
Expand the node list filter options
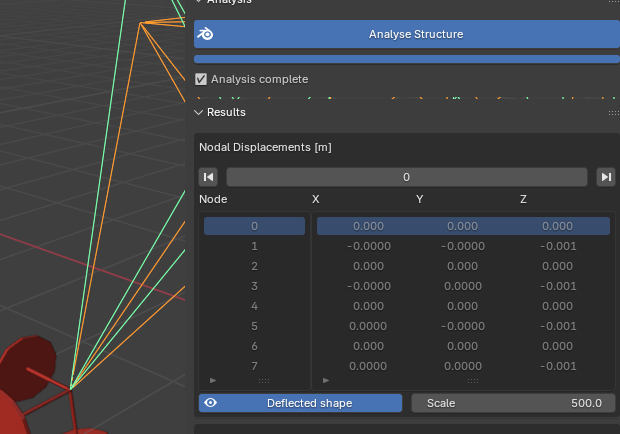pos(212,381)
